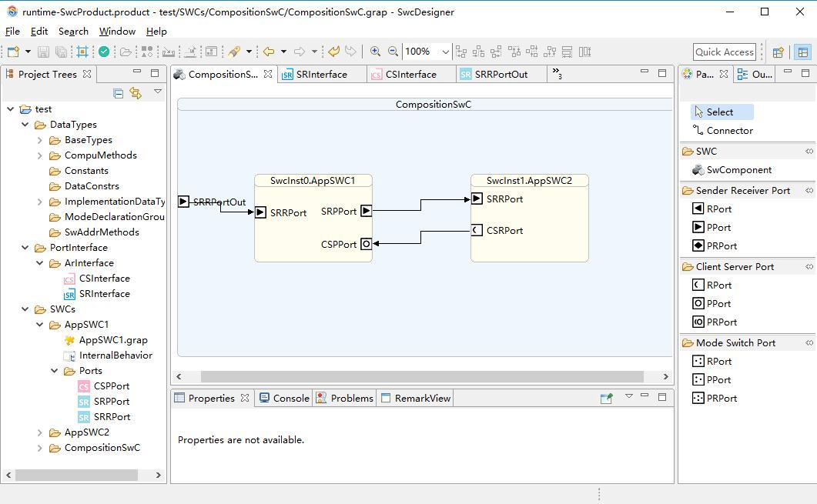This screenshot has height=504, width=817.
Task: Activate the Select tool in palette
Action: click(720, 112)
